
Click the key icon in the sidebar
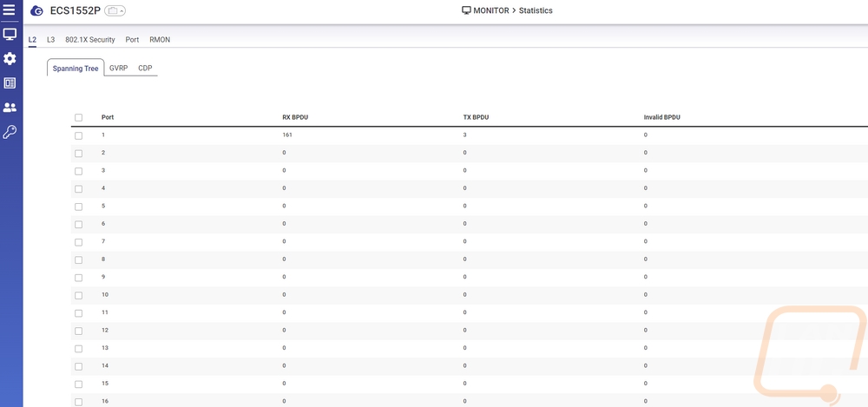[x=10, y=132]
